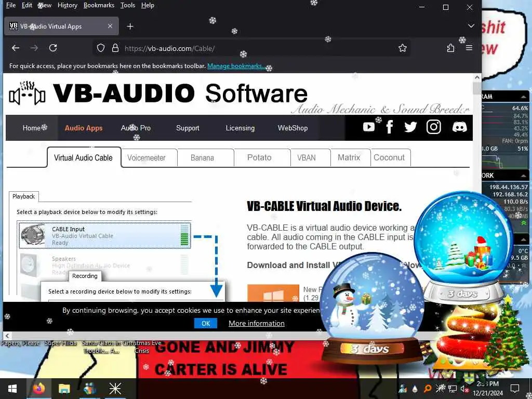Open the Bookmarks menu

[x=99, y=5]
